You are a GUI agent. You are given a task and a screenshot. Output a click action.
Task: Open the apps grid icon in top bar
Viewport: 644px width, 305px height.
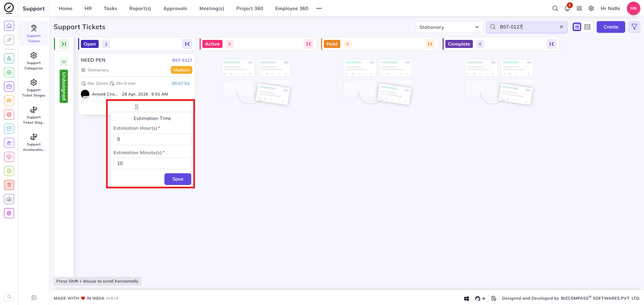coord(579,8)
